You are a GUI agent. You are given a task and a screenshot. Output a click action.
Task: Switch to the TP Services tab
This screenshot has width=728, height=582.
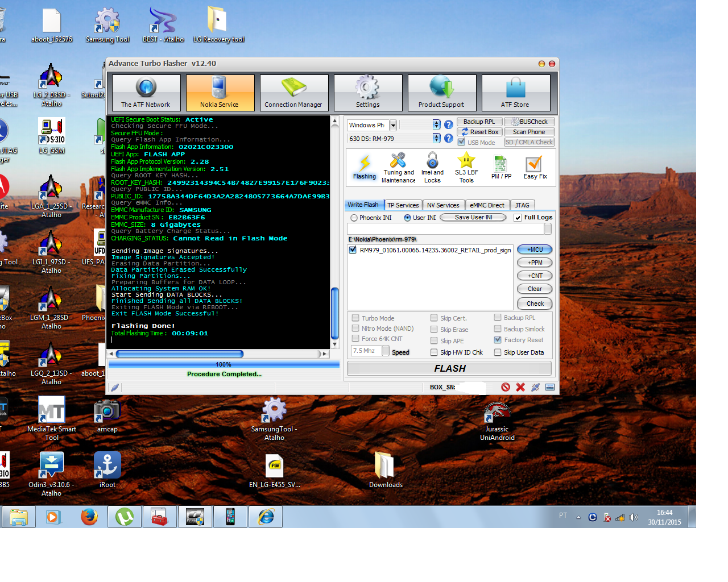tap(403, 205)
